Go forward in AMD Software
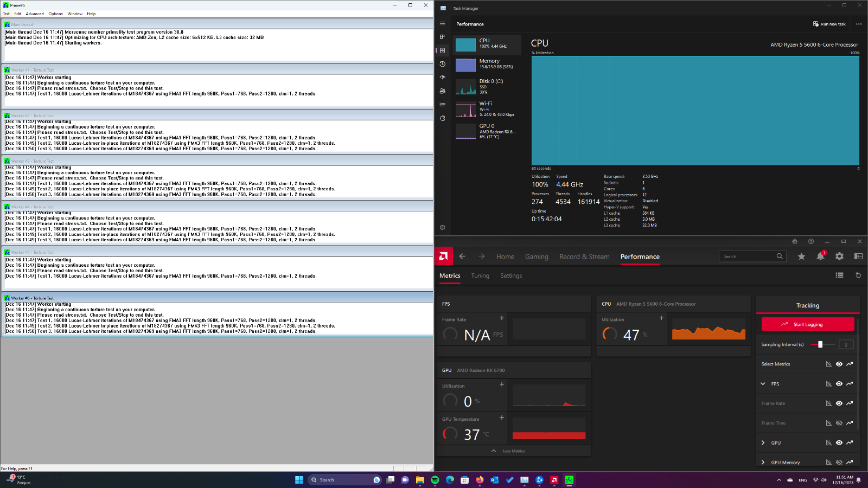This screenshot has height=488, width=868. click(x=482, y=256)
